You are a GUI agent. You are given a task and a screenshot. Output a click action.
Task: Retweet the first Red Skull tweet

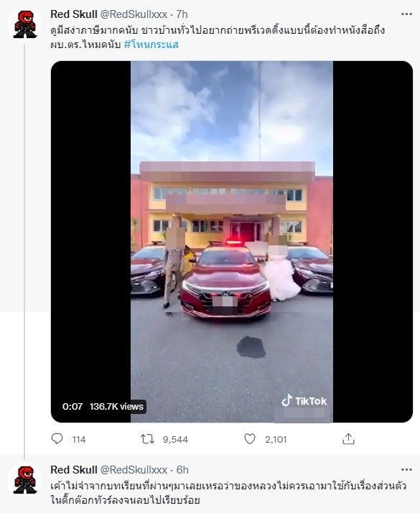click(147, 438)
